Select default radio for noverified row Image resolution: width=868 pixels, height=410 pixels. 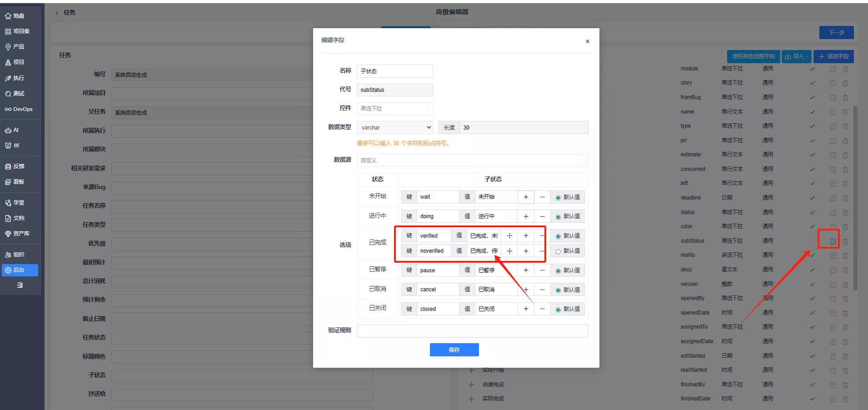558,251
